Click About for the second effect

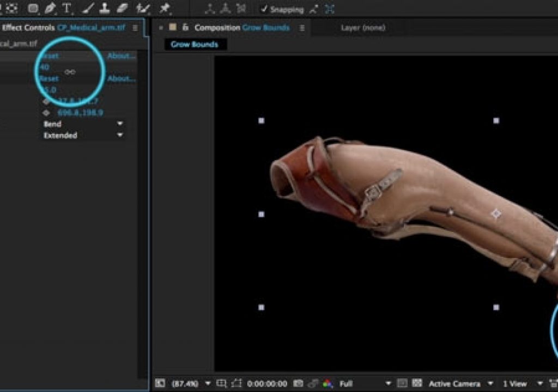(x=122, y=78)
